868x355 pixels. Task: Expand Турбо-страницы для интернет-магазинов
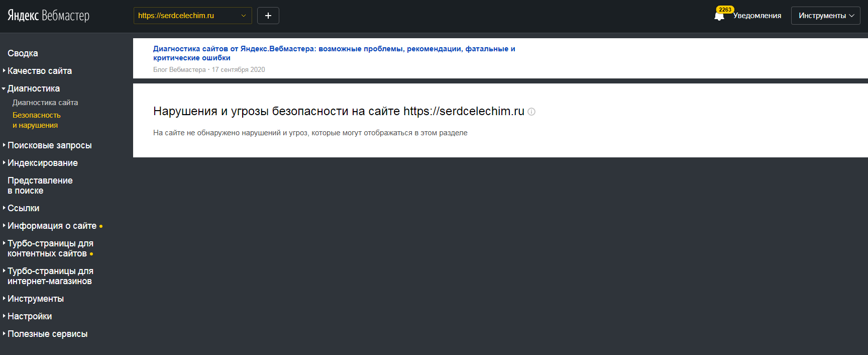[x=50, y=276]
